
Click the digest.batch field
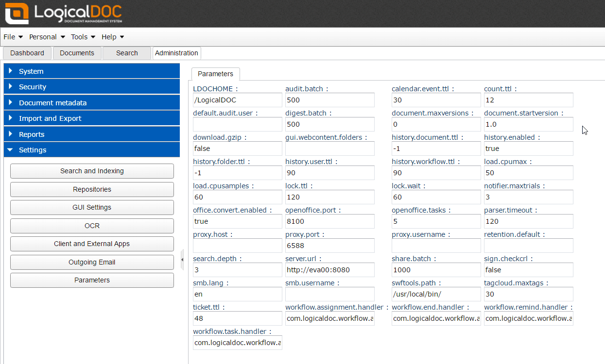[330, 124]
